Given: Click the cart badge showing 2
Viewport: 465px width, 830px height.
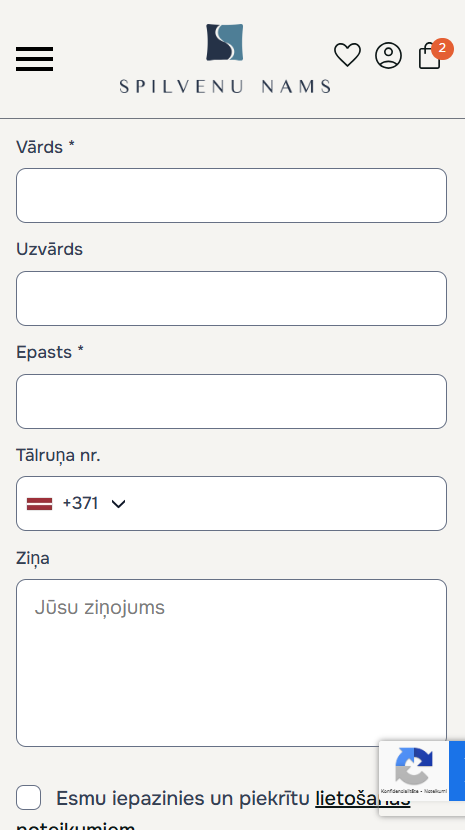Looking at the screenshot, I should 442,49.
